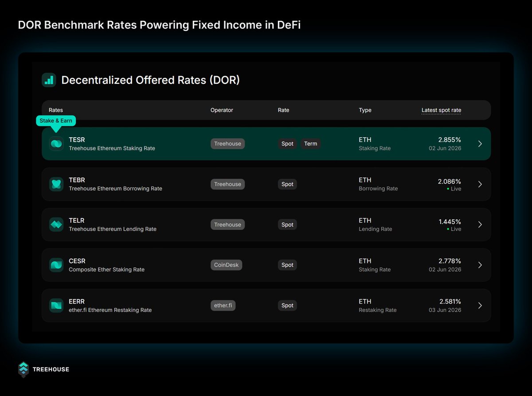
Task: Click the TELR rate icon
Action: coord(56,225)
